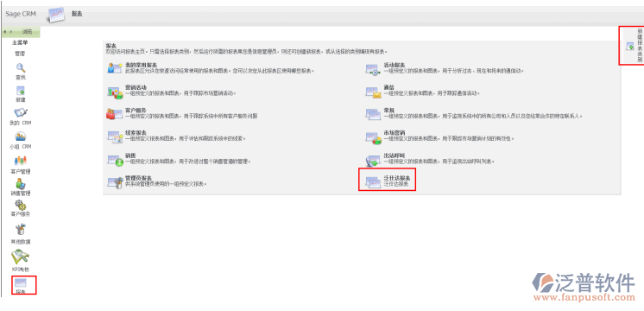Image resolution: width=644 pixels, height=311 pixels.
Task: Open the 活动报表 report category
Action: pyautogui.click(x=395, y=65)
